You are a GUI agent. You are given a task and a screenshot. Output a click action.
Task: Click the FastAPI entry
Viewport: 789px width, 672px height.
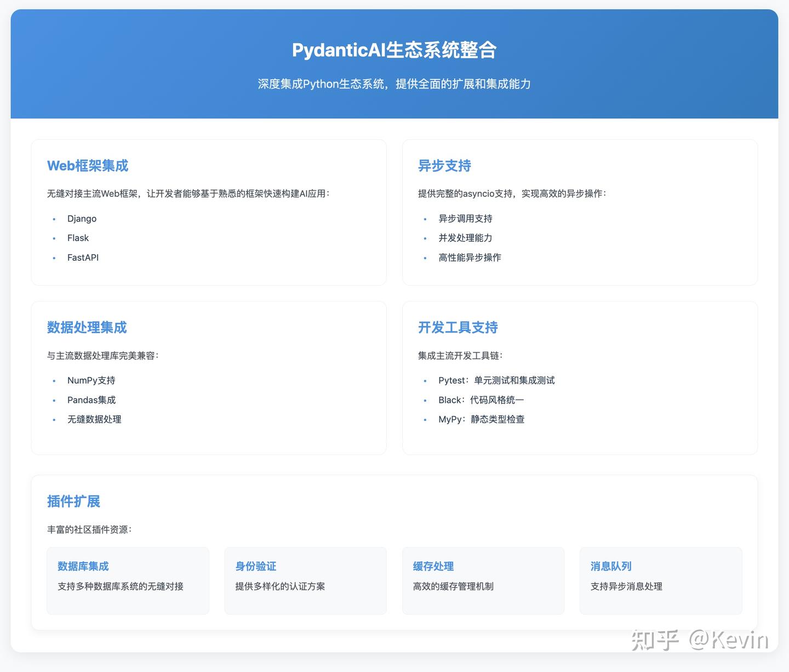[x=83, y=258]
